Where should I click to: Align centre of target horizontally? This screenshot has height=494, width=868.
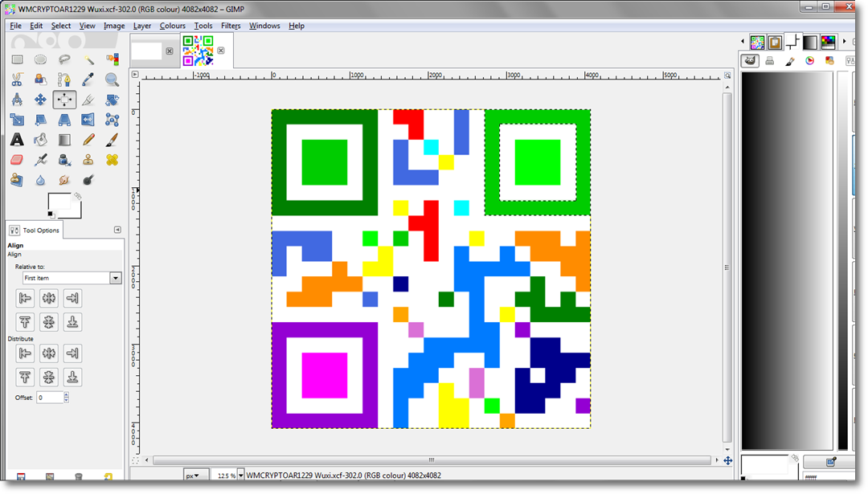pyautogui.click(x=49, y=298)
